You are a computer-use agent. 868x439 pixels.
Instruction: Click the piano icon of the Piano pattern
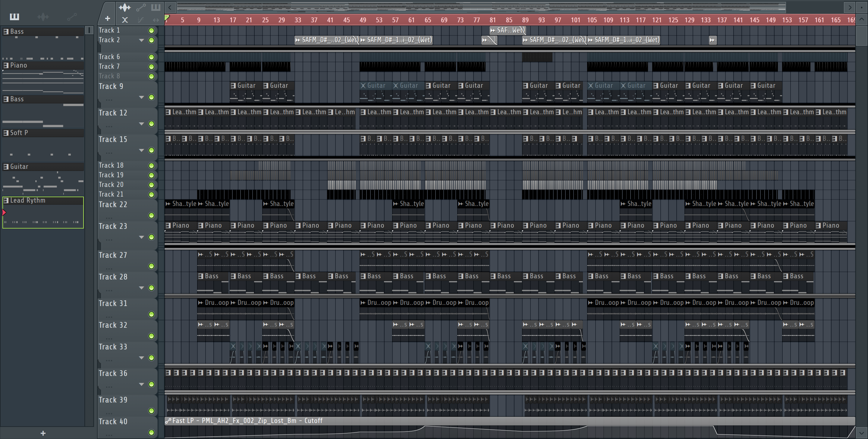click(6, 65)
